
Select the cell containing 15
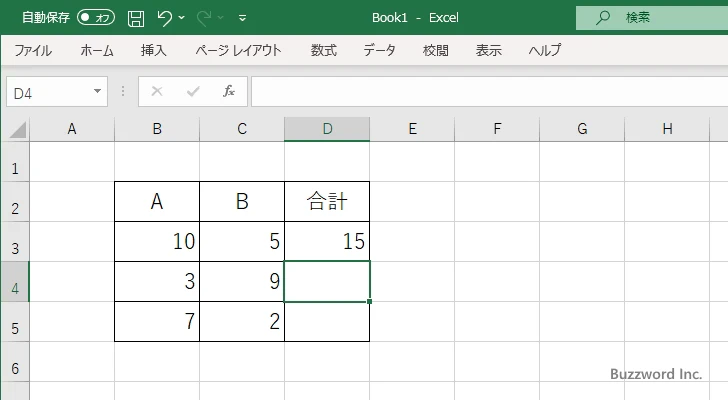point(327,241)
